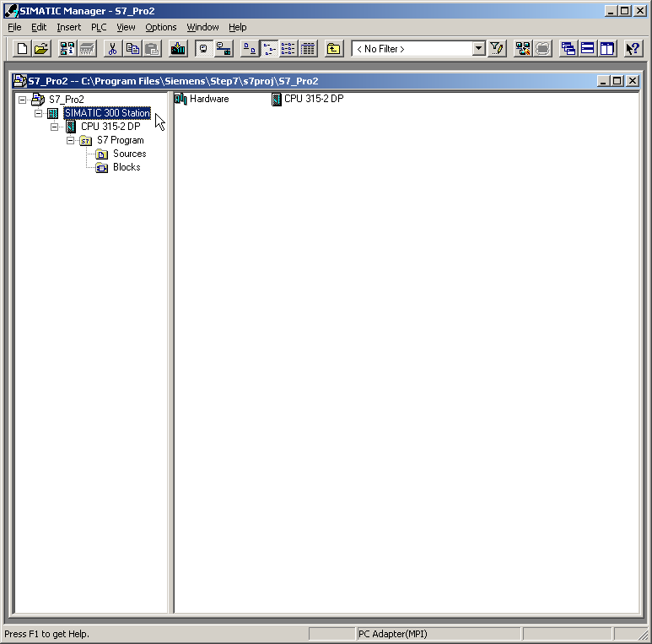This screenshot has width=652, height=644.
Task: Maximize the S7_Pro2 child window
Action: (617, 81)
